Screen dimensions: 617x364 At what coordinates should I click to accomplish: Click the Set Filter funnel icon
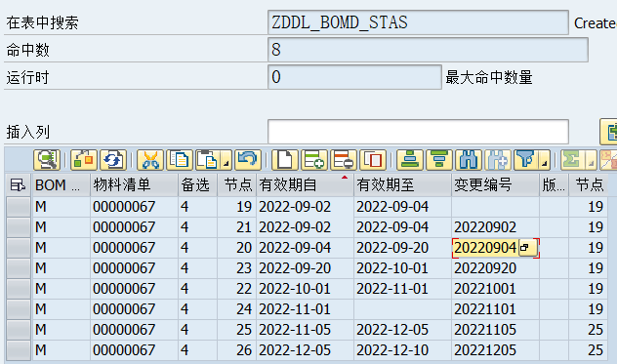pyautogui.click(x=526, y=160)
